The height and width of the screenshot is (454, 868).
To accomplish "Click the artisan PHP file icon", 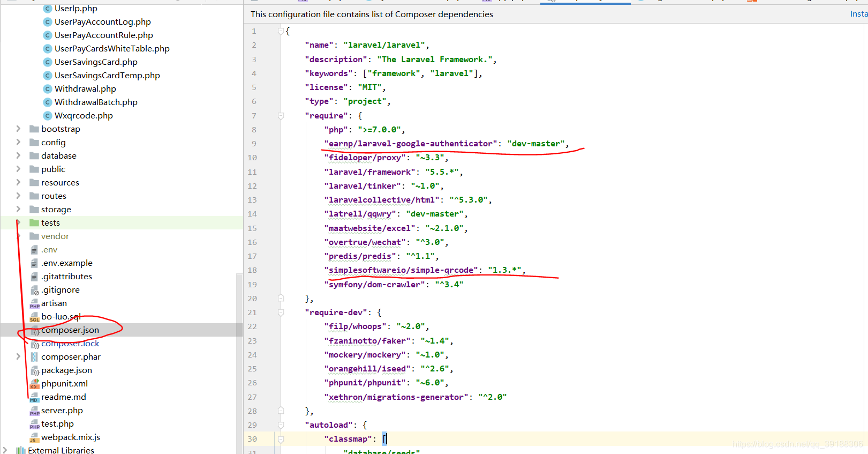I will (x=34, y=303).
